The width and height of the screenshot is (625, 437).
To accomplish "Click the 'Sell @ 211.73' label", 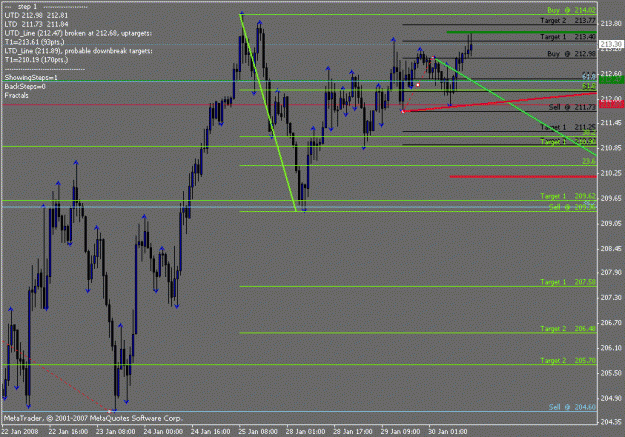I will pyautogui.click(x=572, y=107).
